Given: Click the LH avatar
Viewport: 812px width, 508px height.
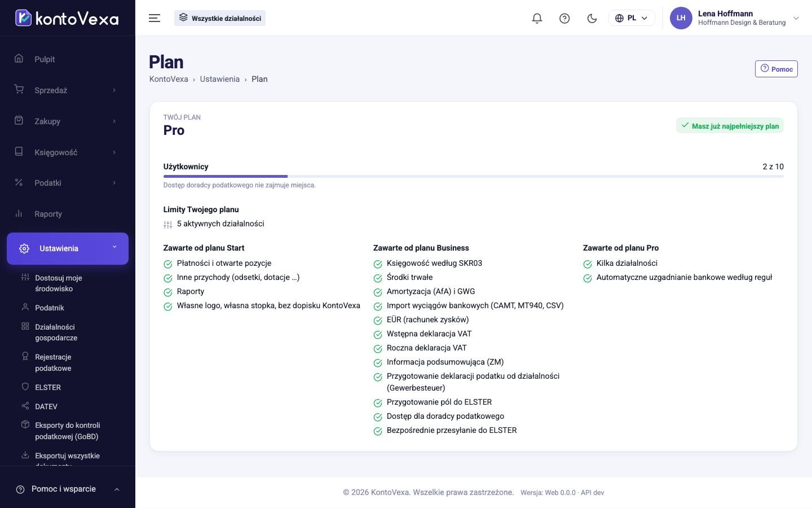Looking at the screenshot, I should (x=681, y=18).
